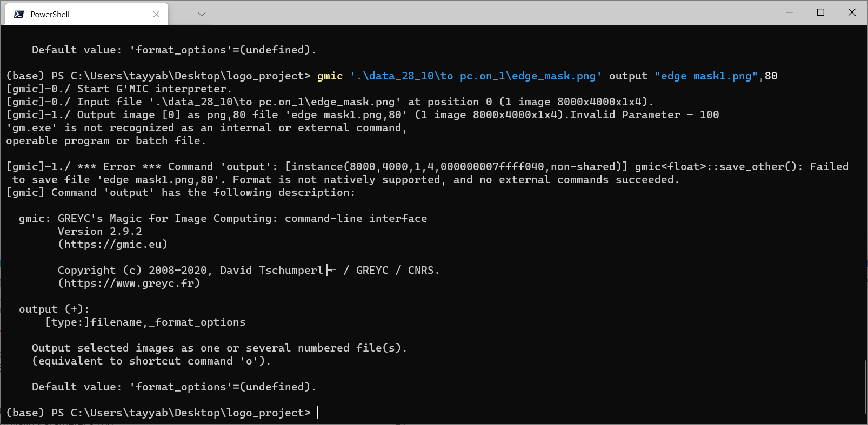Click 'output (+):' heading text
Image resolution: width=868 pixels, height=425 pixels.
click(54, 309)
